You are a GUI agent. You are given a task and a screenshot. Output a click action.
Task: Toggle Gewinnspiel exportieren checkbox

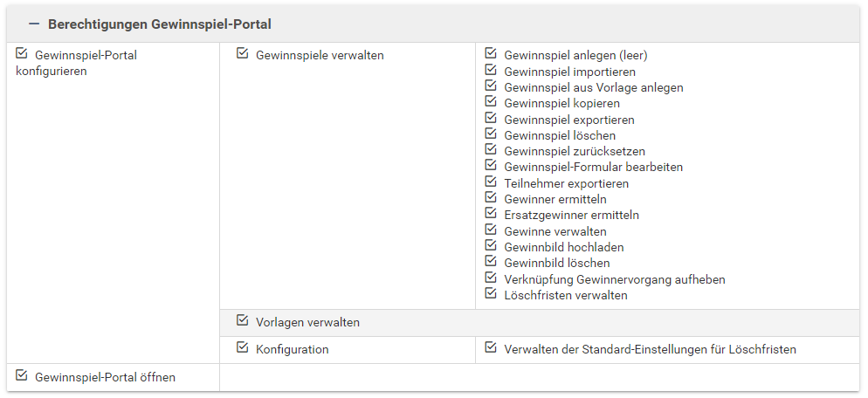point(491,119)
